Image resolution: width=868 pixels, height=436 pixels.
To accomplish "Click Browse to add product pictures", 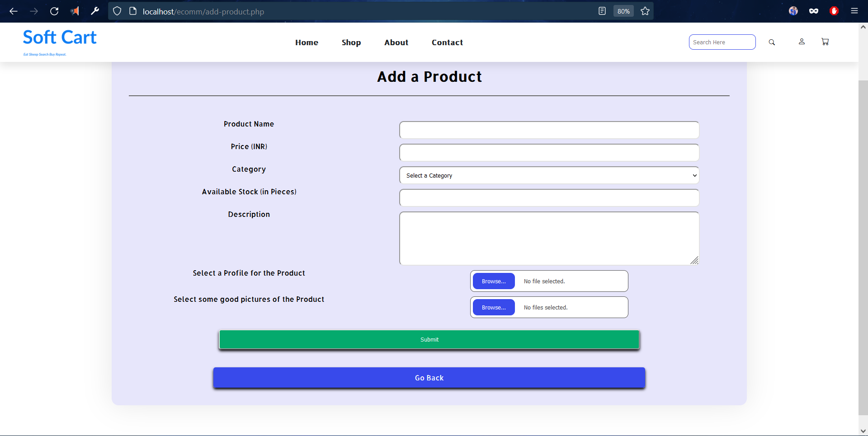I will [x=494, y=307].
